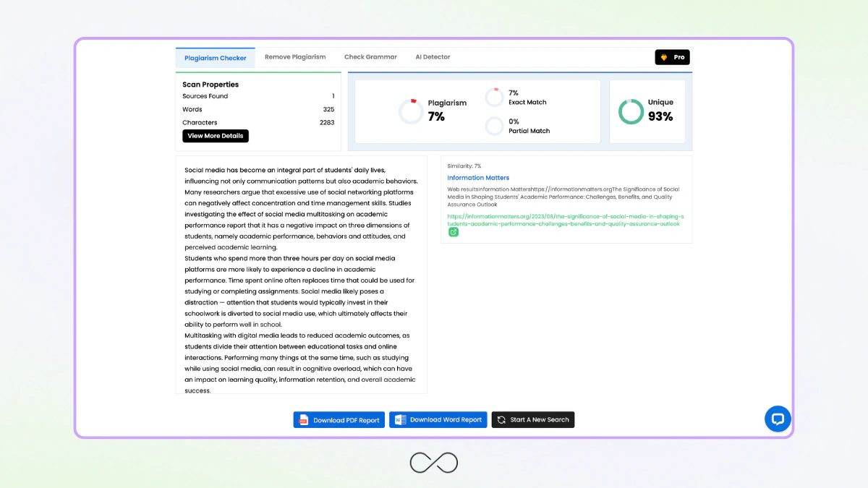868x488 pixels.
Task: Open the live chat bubble
Action: coord(778,419)
